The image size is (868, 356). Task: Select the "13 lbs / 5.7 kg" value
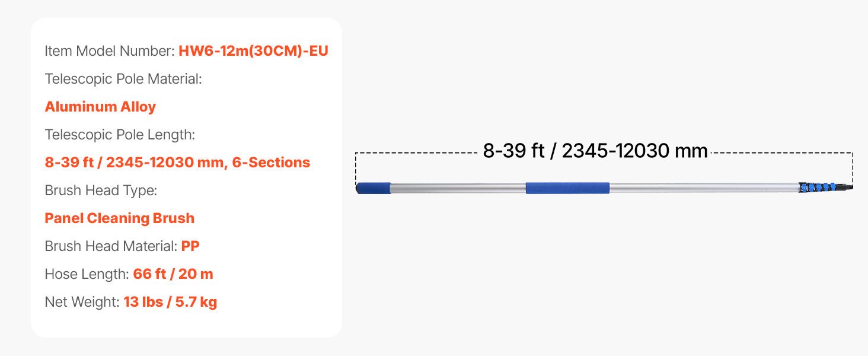click(170, 302)
